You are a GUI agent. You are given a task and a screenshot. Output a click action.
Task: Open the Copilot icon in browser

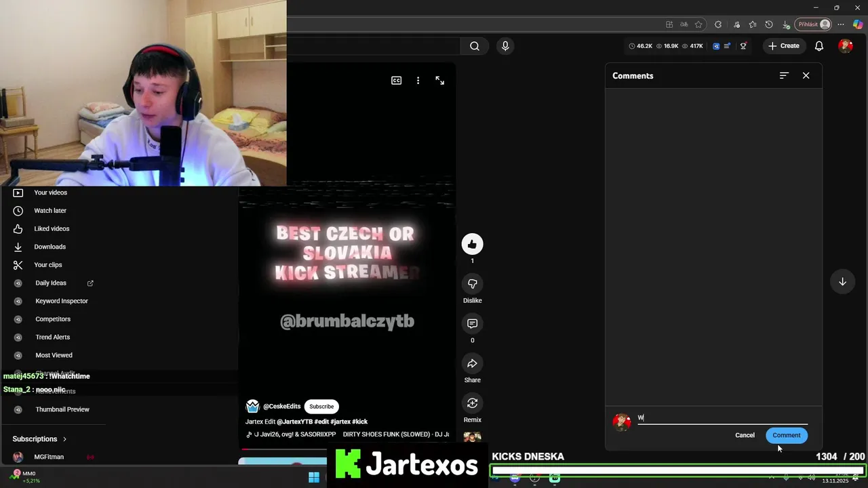(x=858, y=24)
